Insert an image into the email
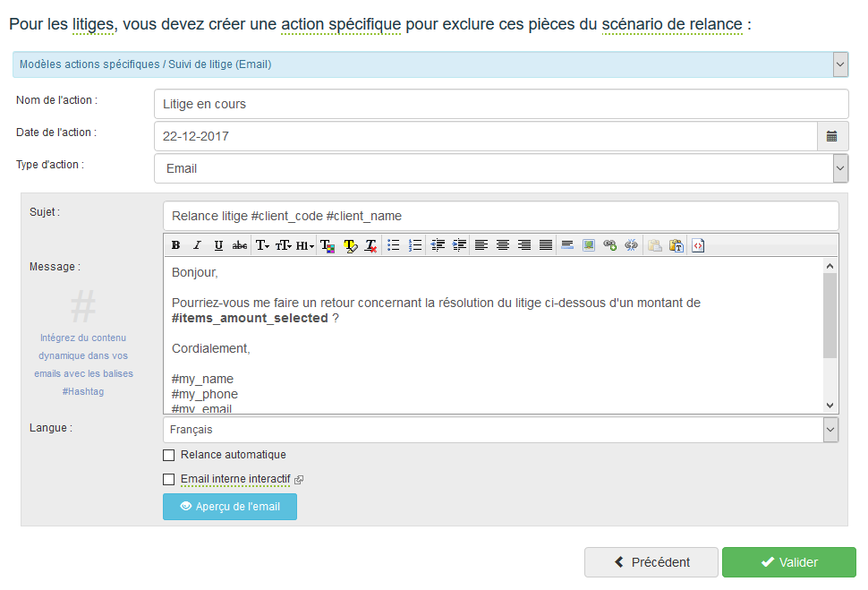 (589, 245)
